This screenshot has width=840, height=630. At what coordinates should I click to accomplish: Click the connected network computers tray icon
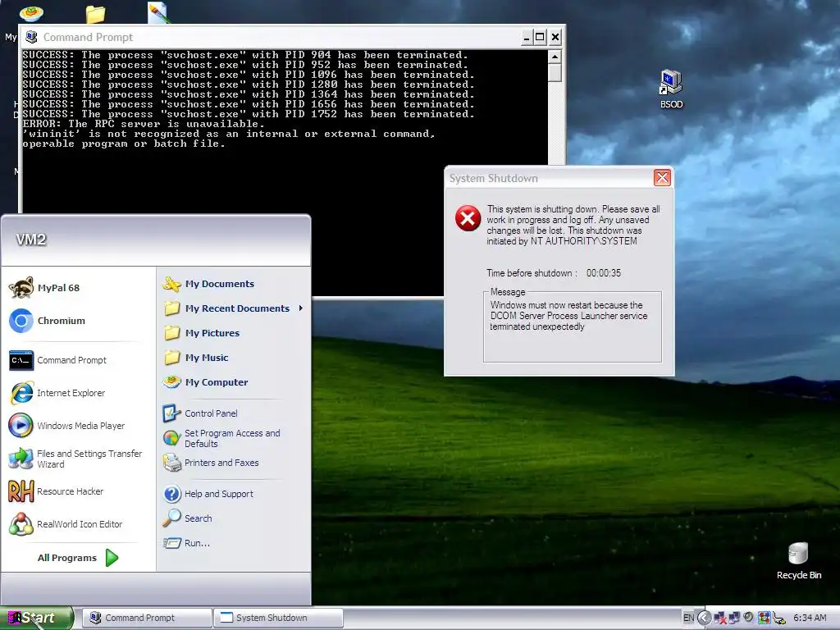click(734, 618)
